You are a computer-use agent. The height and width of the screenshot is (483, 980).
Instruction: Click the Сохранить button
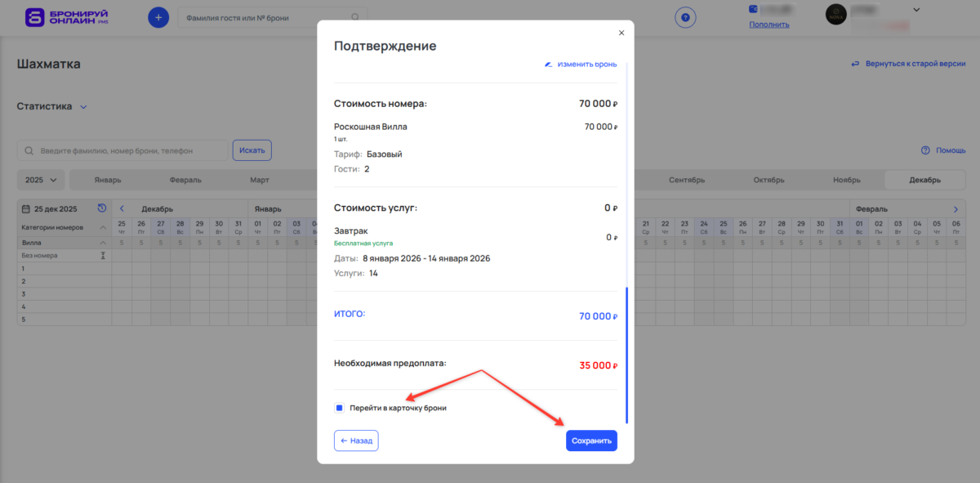click(591, 440)
